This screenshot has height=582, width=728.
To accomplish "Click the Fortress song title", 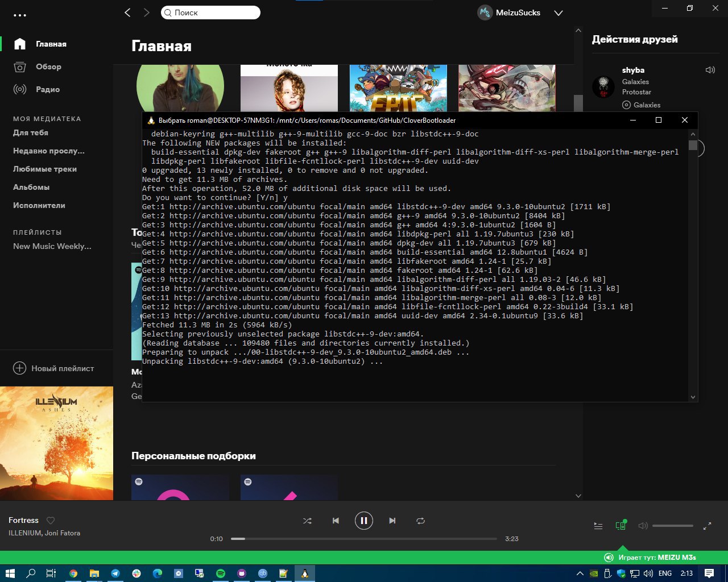I will [x=24, y=520].
